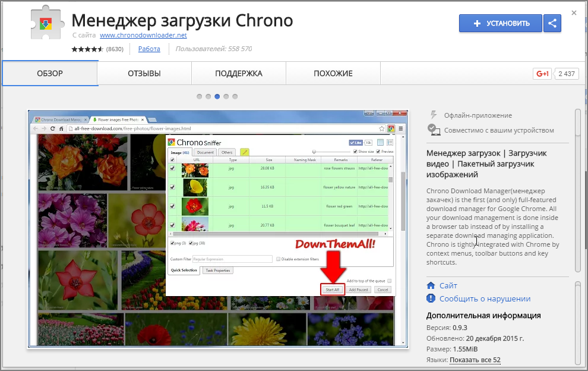Click the Размер: 1.55MiB text
This screenshot has width=588, height=371.
[452, 349]
